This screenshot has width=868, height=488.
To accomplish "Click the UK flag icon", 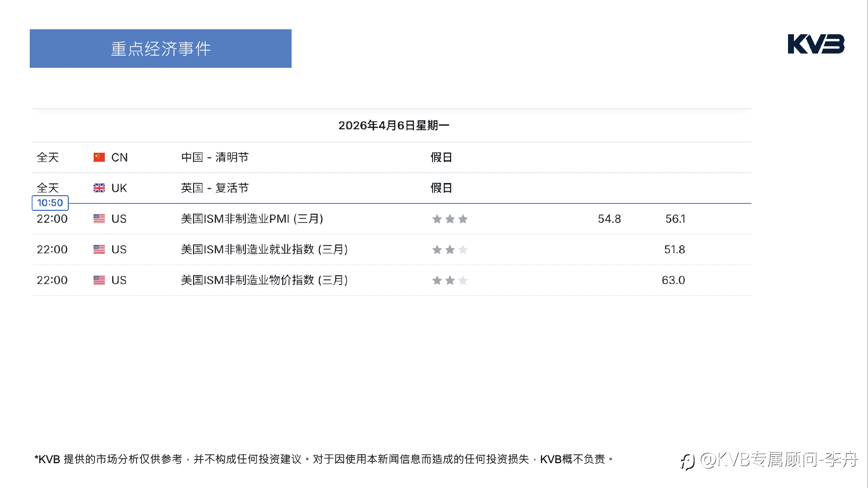I will tap(99, 188).
